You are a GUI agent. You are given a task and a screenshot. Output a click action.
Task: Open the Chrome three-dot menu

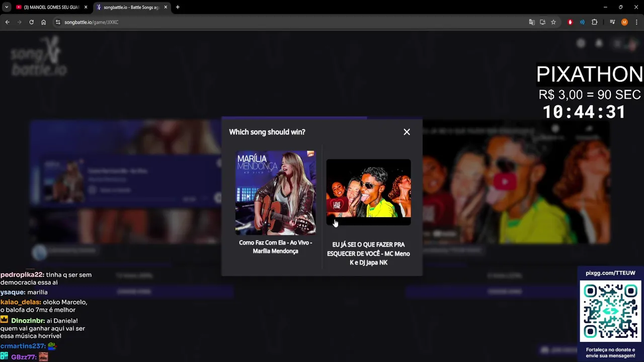(637, 22)
